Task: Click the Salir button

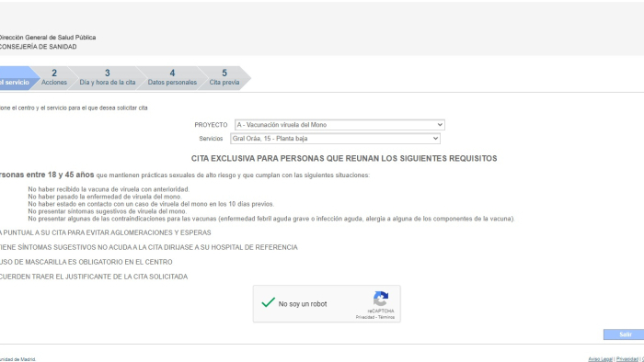Action: [x=624, y=334]
